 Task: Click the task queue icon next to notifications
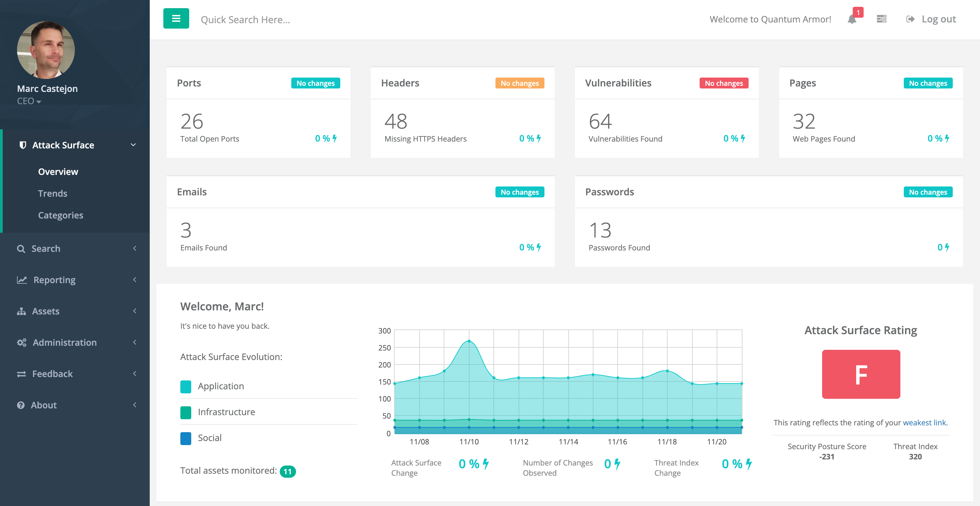click(881, 18)
